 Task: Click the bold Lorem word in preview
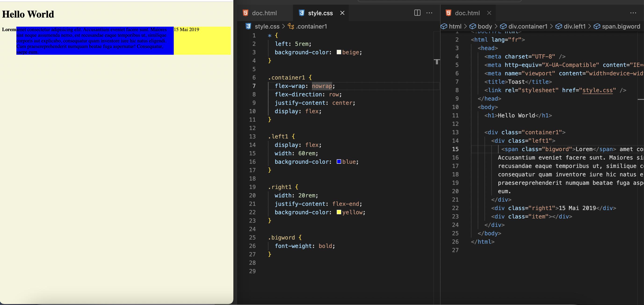pos(9,29)
